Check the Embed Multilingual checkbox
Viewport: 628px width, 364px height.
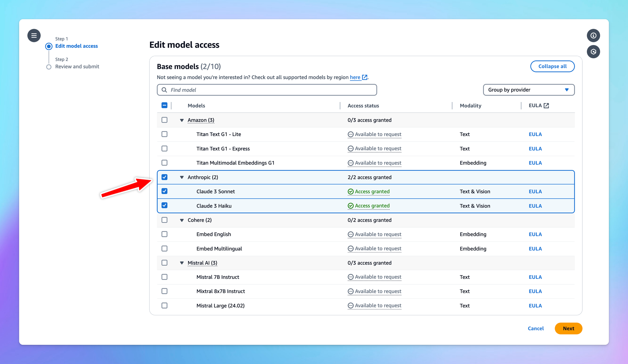(164, 248)
